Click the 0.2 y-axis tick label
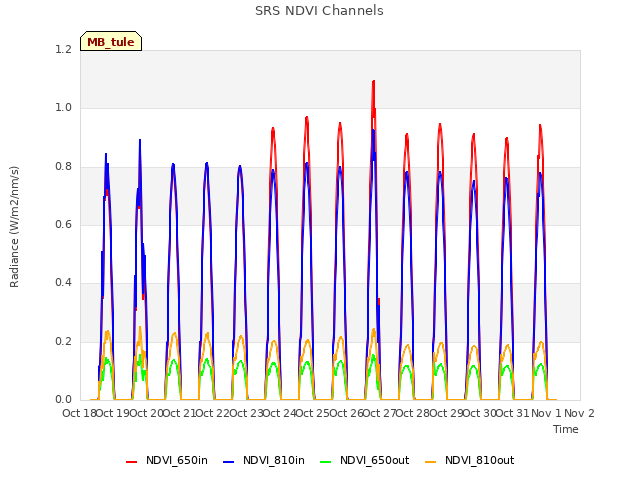640x480 pixels. tap(63, 342)
